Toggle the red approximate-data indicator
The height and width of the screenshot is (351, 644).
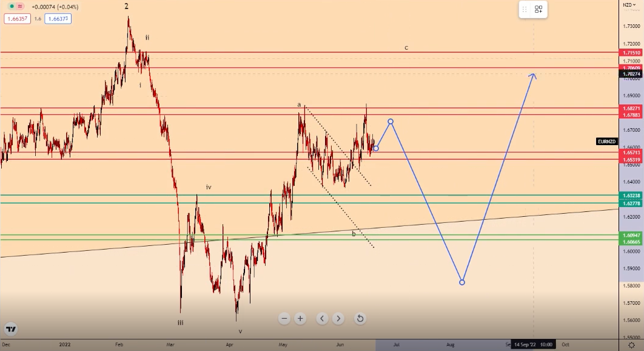point(20,7)
